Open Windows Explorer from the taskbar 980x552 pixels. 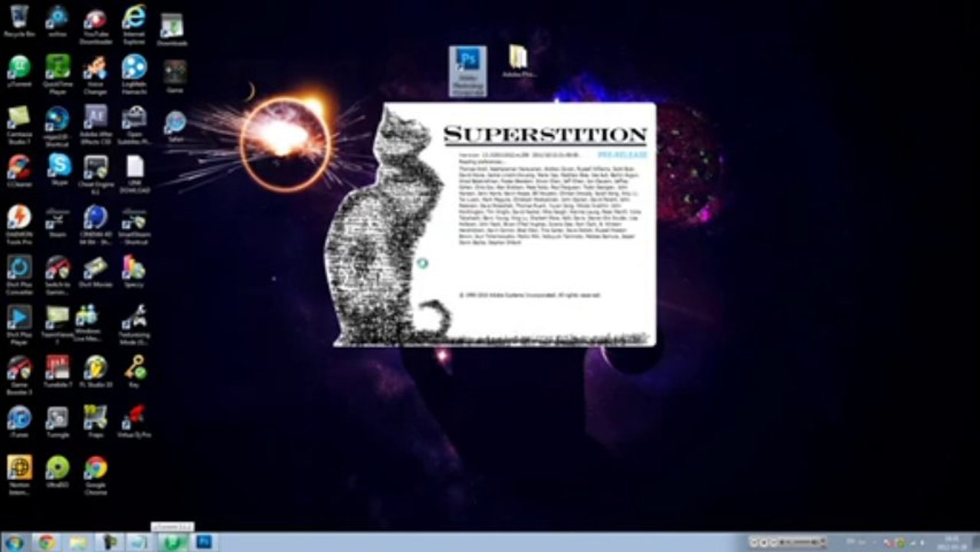pyautogui.click(x=78, y=543)
